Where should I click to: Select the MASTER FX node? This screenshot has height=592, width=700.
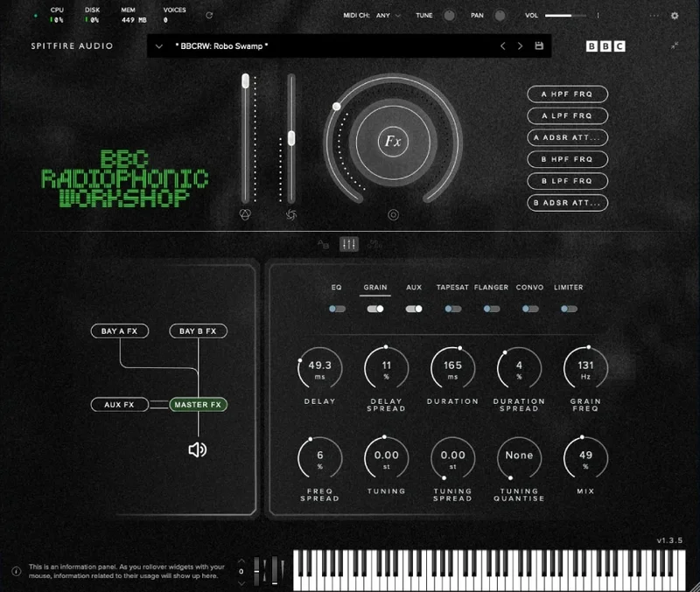pyautogui.click(x=198, y=405)
